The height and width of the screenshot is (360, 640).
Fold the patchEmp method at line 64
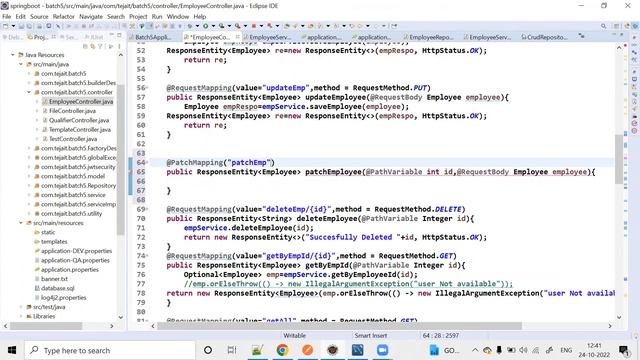(x=147, y=162)
